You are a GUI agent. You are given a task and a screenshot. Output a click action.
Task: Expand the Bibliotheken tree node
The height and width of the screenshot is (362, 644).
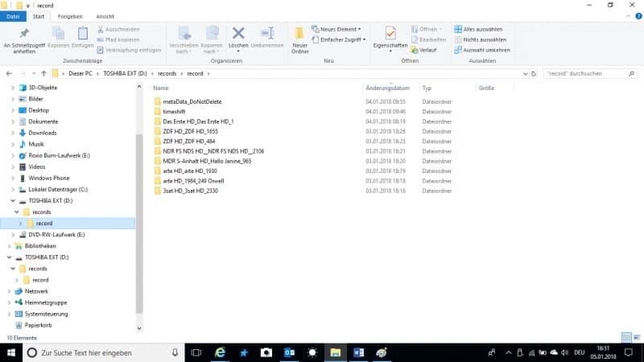coord(9,246)
